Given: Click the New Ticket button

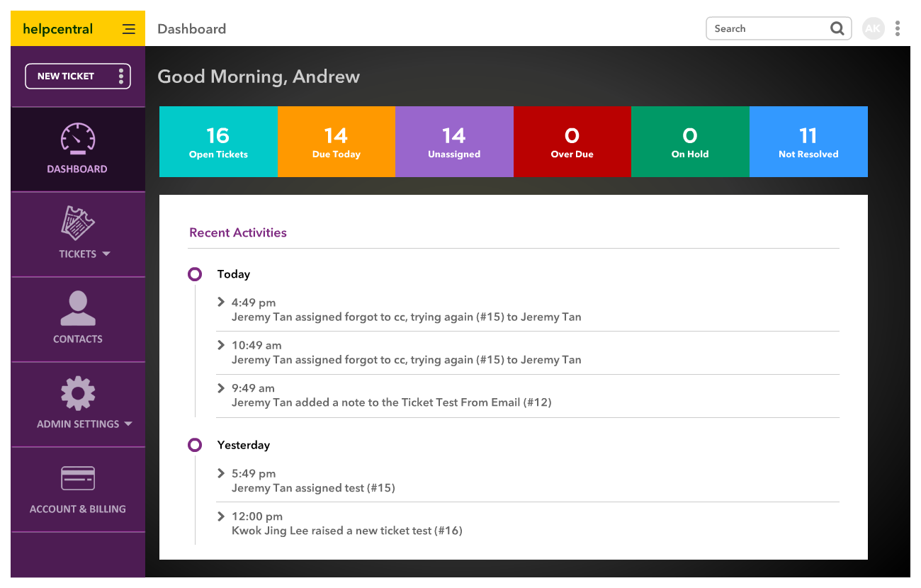Looking at the screenshot, I should click(x=78, y=77).
